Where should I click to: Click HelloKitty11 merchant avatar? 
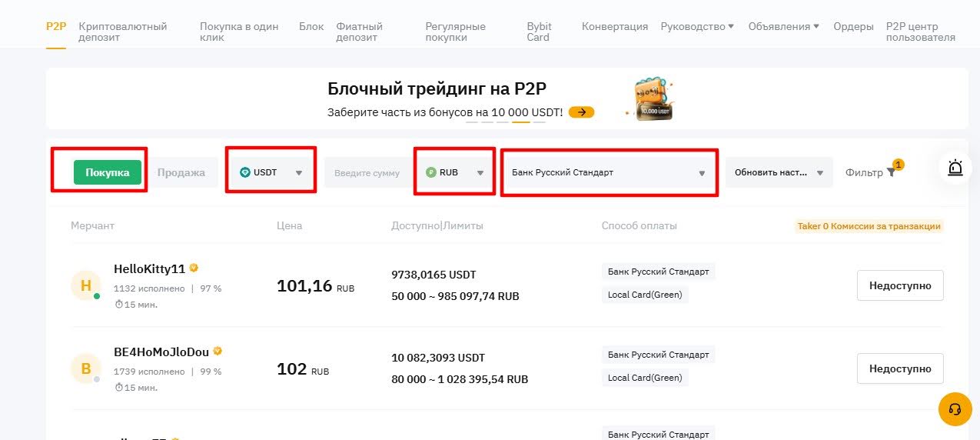point(85,285)
